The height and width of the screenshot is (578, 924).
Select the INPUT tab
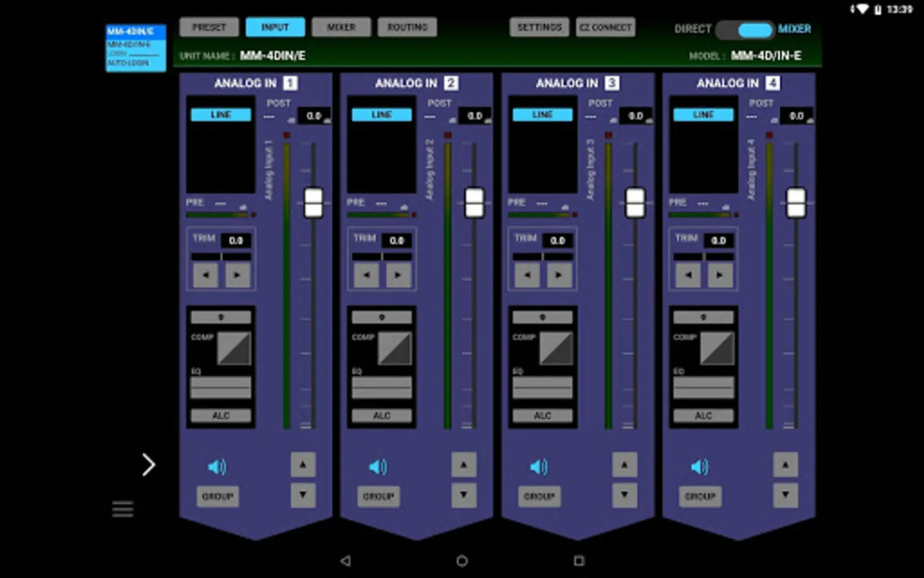(x=275, y=27)
